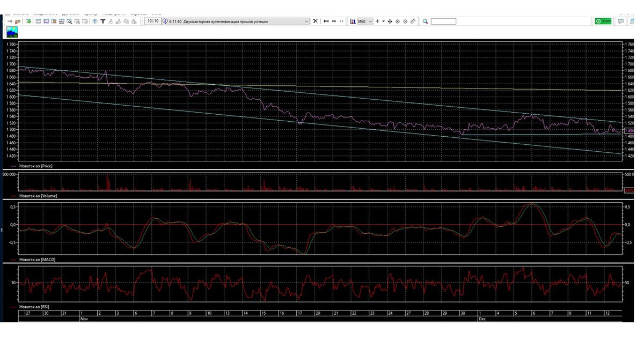The height and width of the screenshot is (362, 644).
Task: Click the 'Новатэк ао [Volume]' legend label
Action: coord(38,196)
